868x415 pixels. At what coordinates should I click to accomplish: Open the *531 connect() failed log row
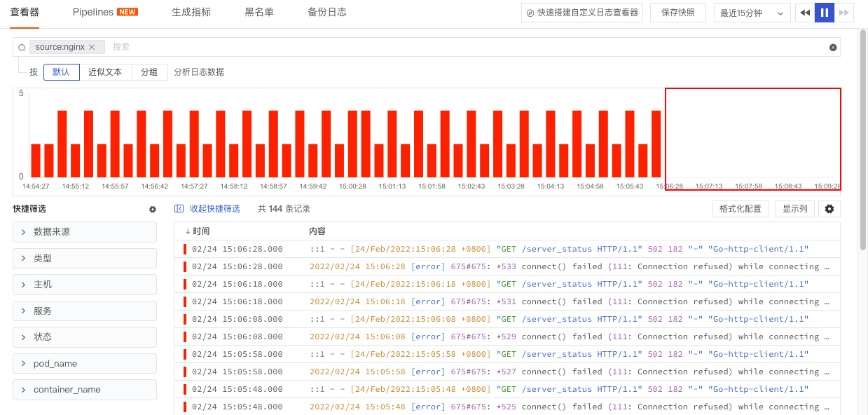click(x=507, y=301)
